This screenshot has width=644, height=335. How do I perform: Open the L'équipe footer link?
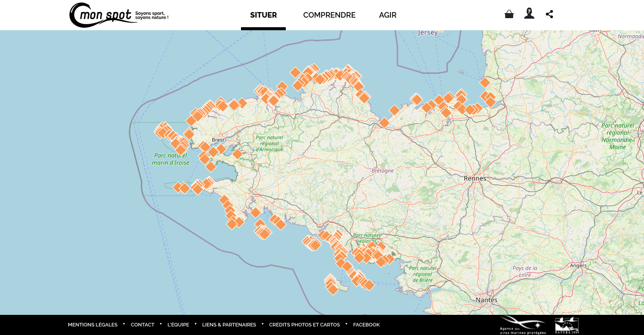pyautogui.click(x=178, y=325)
